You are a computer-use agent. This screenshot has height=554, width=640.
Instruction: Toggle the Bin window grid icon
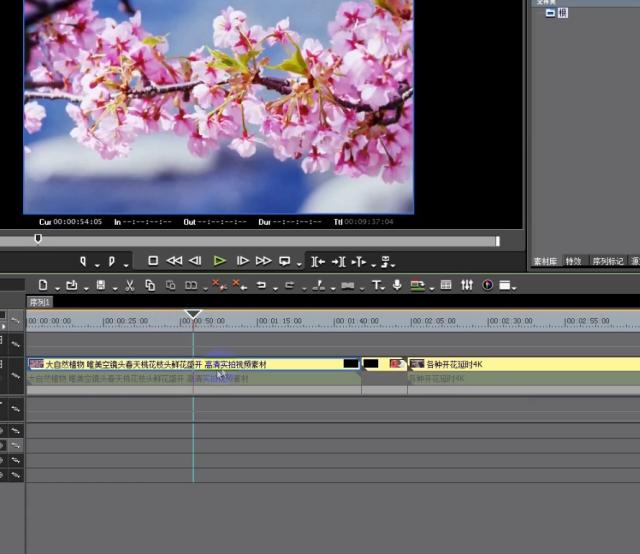point(446,285)
